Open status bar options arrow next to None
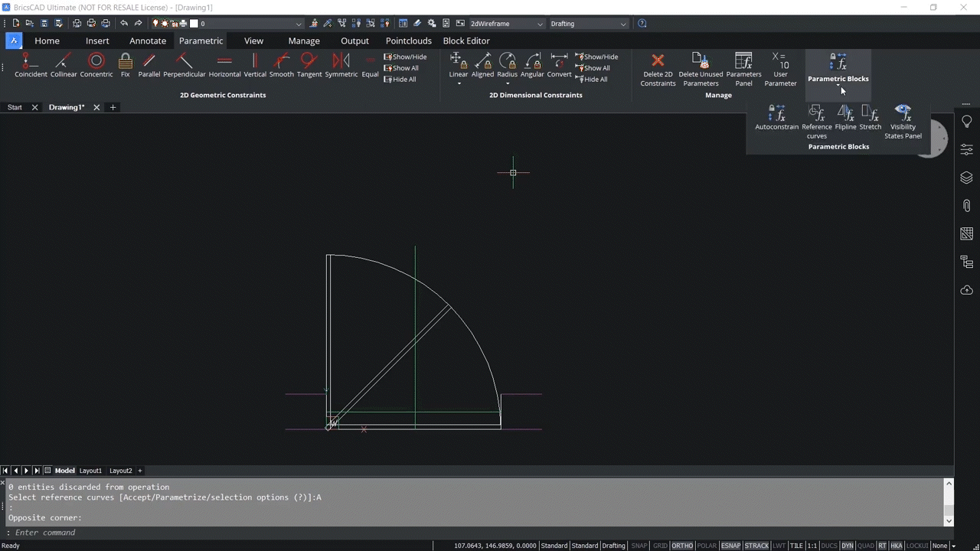 [953, 546]
